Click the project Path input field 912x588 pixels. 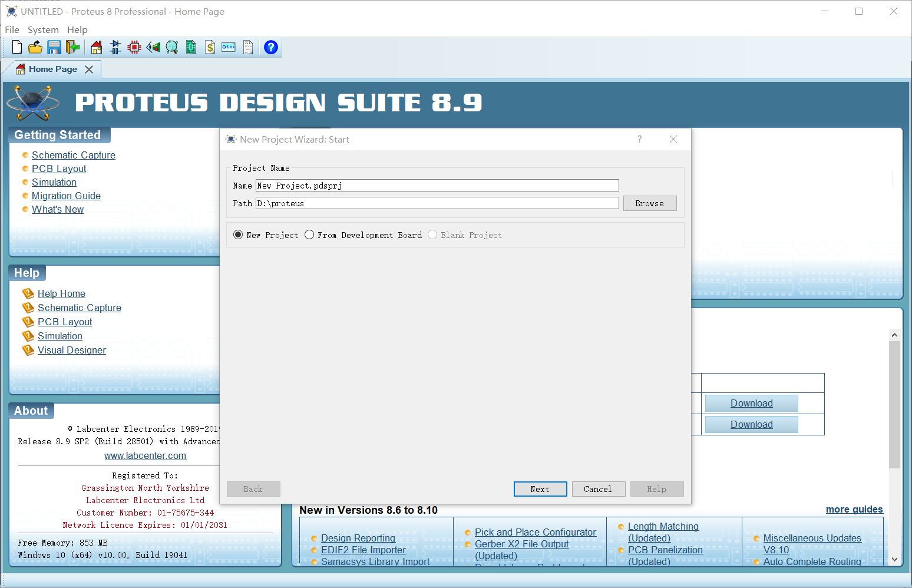(437, 203)
